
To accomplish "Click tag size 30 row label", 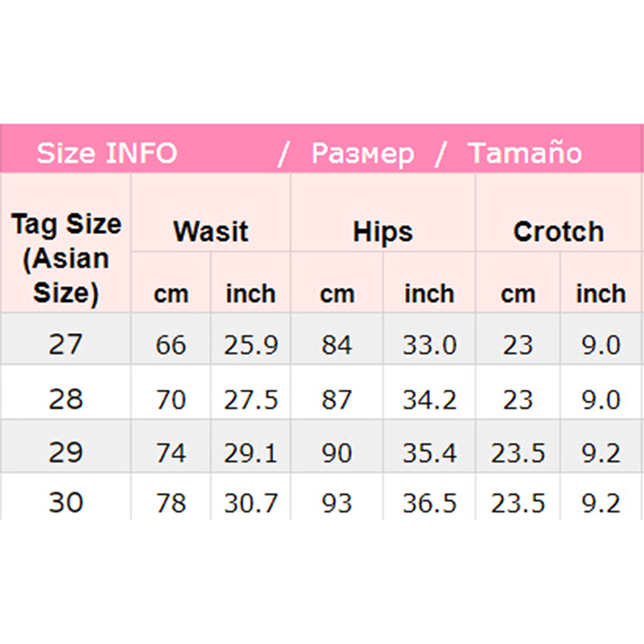I will (x=65, y=503).
